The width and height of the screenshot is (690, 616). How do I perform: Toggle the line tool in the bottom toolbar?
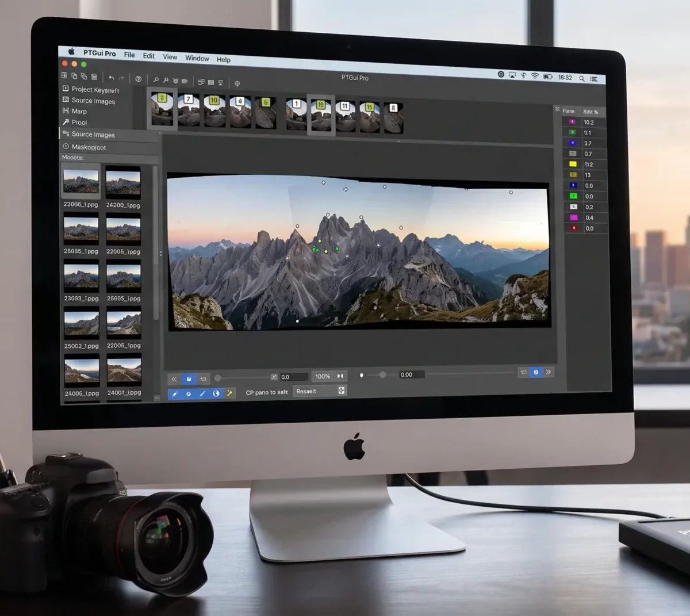[x=202, y=393]
